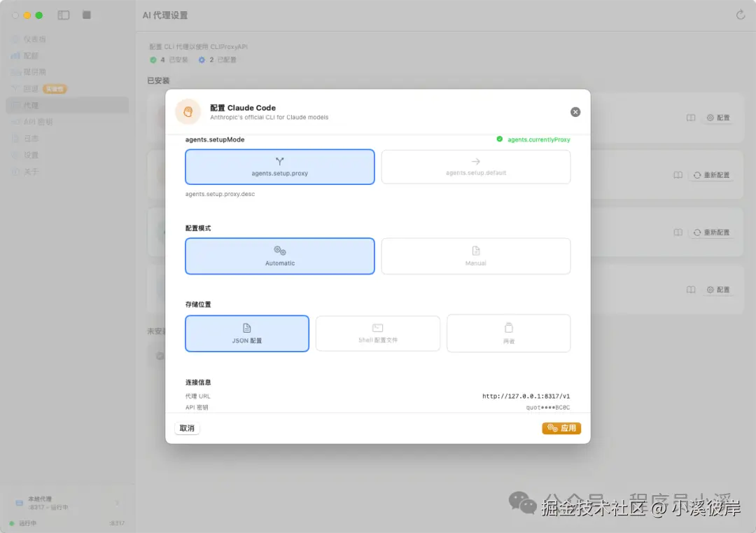Click the :8317 port in the status bar
Image resolution: width=756 pixels, height=533 pixels.
click(x=117, y=523)
